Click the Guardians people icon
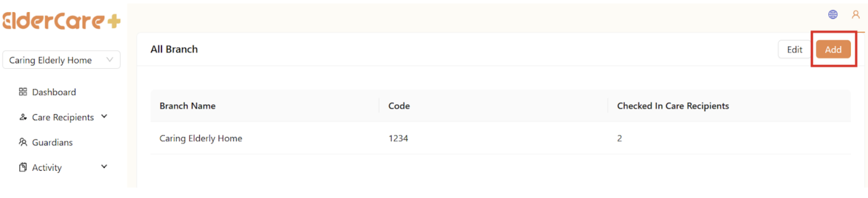 point(23,142)
